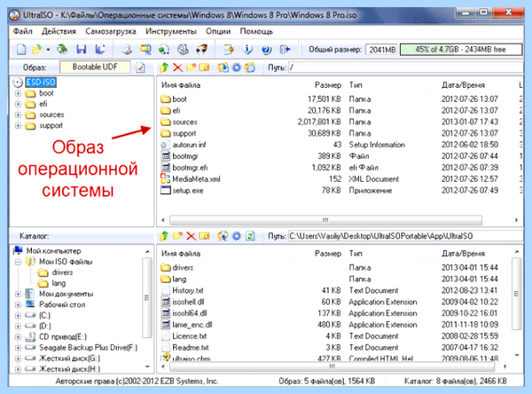Click the Exit door icon in toolbar
The height and width of the screenshot is (394, 532).
click(x=285, y=50)
